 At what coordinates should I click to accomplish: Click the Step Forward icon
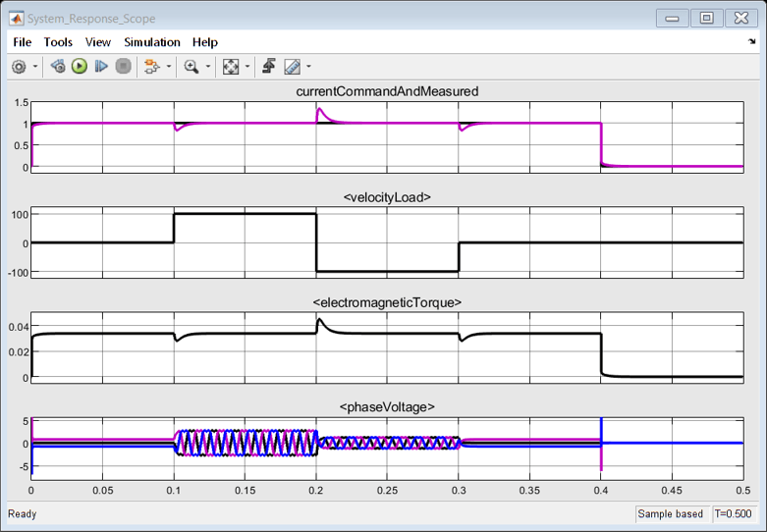coord(101,67)
